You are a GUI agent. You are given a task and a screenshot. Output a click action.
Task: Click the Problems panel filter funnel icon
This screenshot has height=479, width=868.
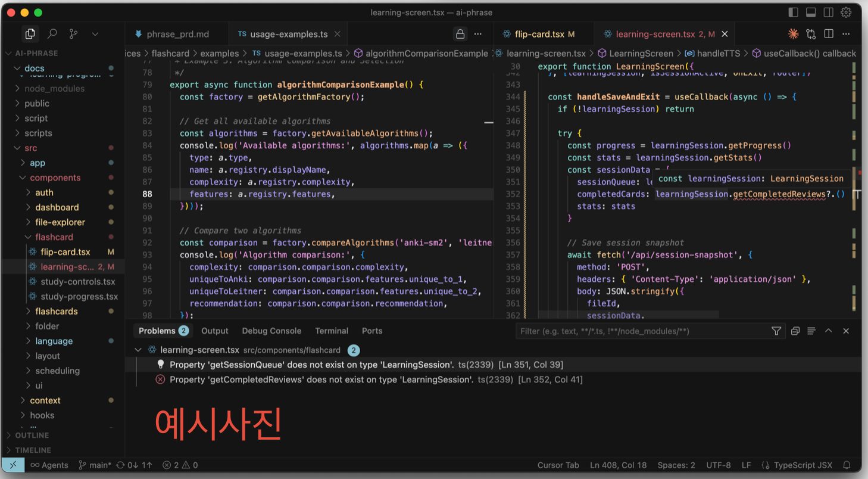(776, 331)
